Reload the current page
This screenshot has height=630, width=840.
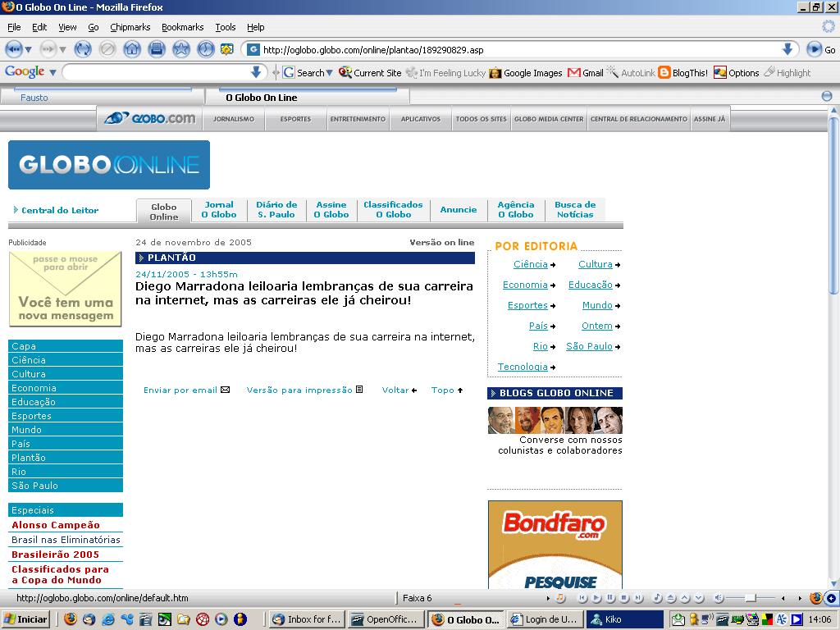83,50
